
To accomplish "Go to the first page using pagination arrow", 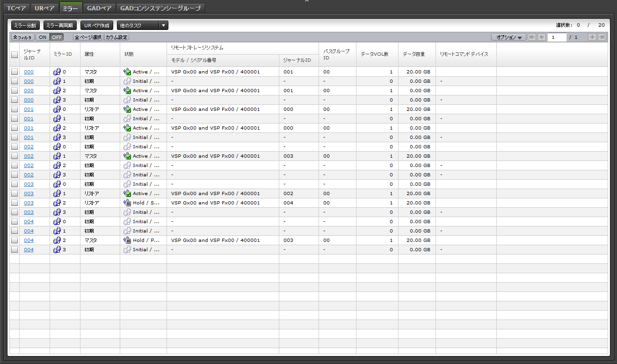I will (x=532, y=37).
